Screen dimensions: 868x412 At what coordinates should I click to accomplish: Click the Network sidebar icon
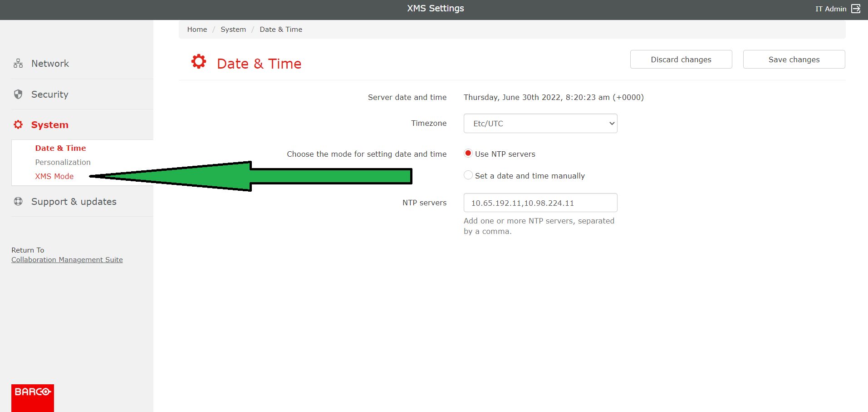pos(18,64)
